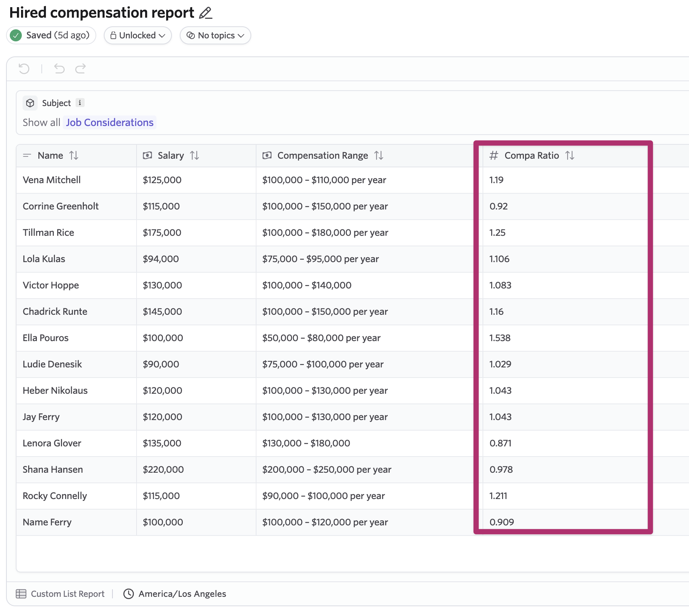The width and height of the screenshot is (689, 616).
Task: Click the redo arrow icon
Action: tap(80, 68)
